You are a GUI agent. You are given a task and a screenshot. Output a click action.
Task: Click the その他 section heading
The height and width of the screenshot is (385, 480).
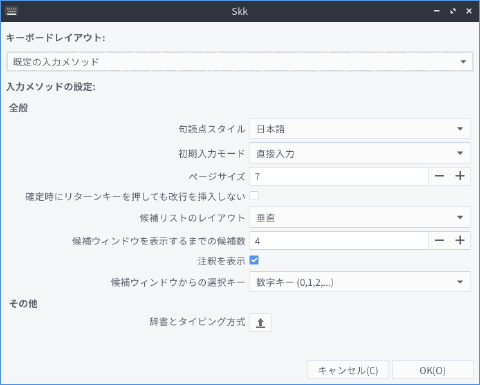23,303
